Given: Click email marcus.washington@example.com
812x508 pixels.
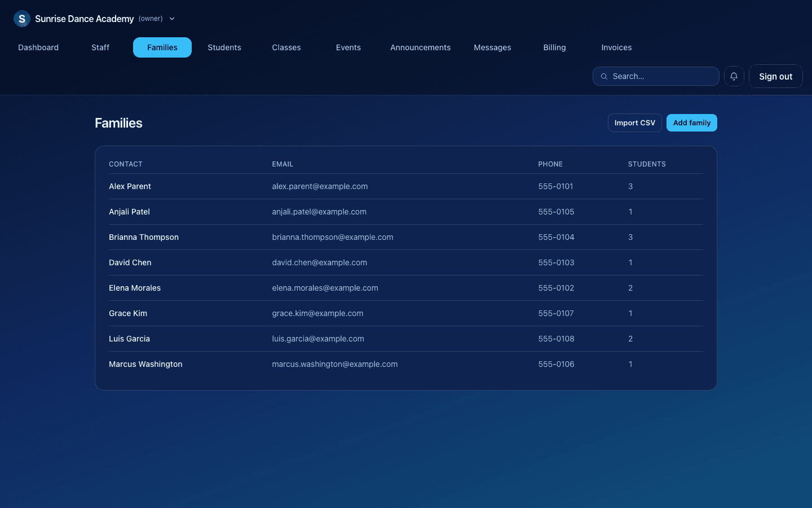Looking at the screenshot, I should [x=335, y=364].
